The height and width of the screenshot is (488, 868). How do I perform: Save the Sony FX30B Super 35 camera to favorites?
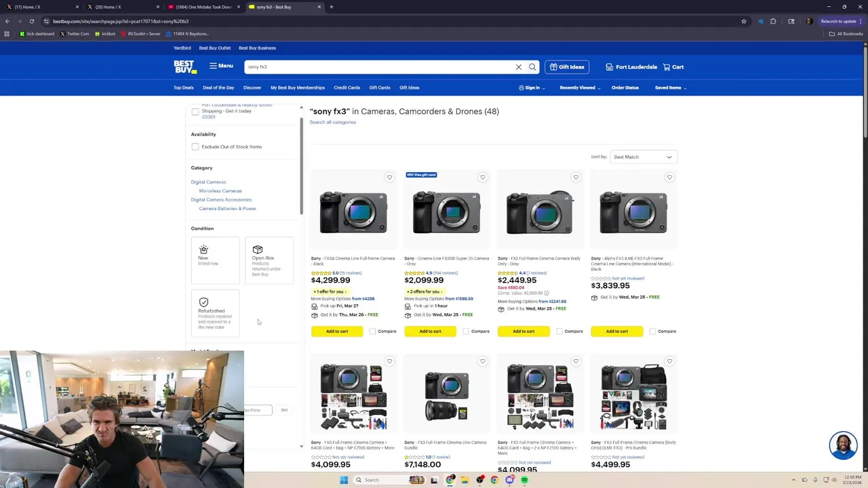click(483, 178)
